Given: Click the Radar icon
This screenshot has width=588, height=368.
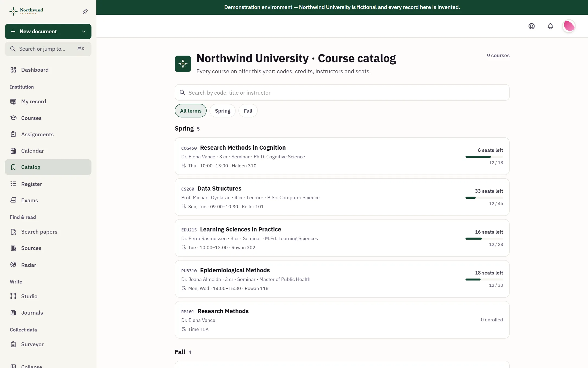Looking at the screenshot, I should point(13,265).
